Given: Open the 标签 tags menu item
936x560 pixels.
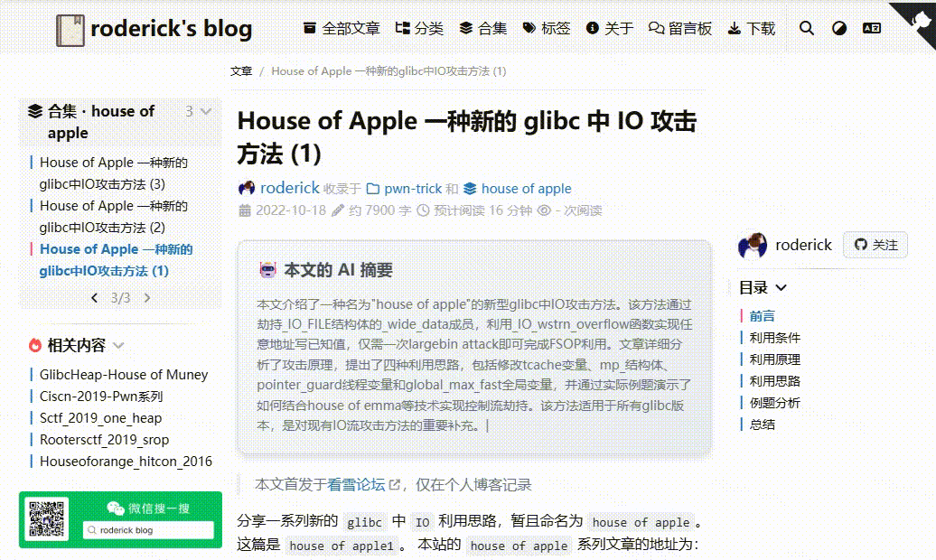Looking at the screenshot, I should click(x=547, y=29).
